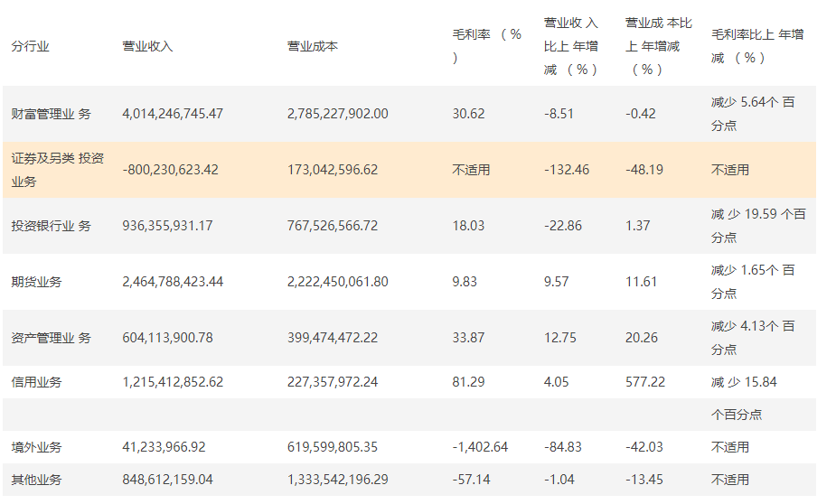Click the 营业收入 column header
Image resolution: width=836 pixels, height=504 pixels.
coord(147,46)
